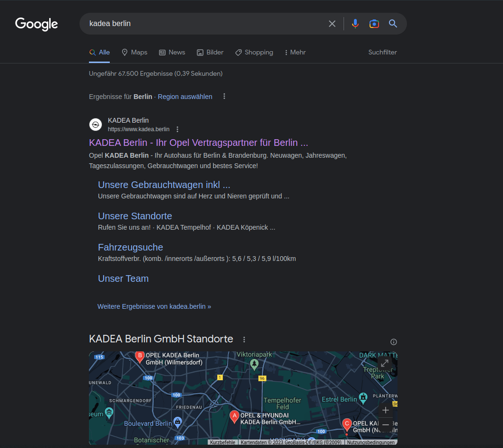The image size is (503, 448).
Task: Submit search with the magnifier icon
Action: point(393,24)
